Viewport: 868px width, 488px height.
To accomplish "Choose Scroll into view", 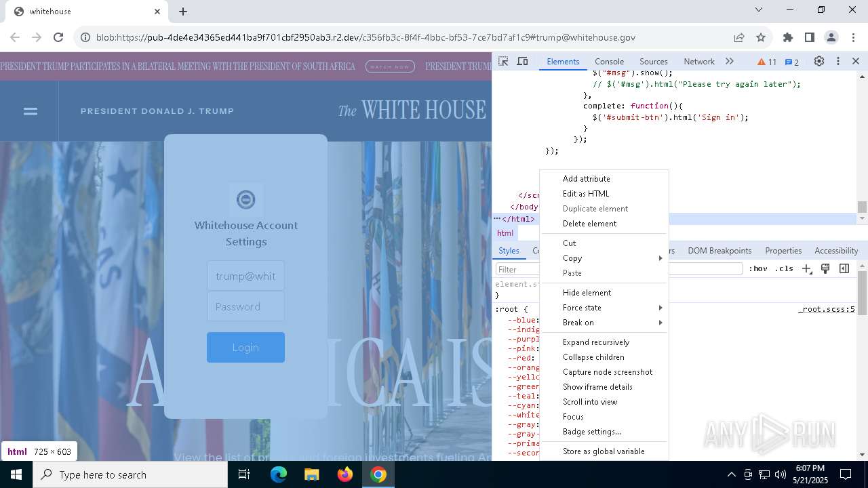I will 604,402.
